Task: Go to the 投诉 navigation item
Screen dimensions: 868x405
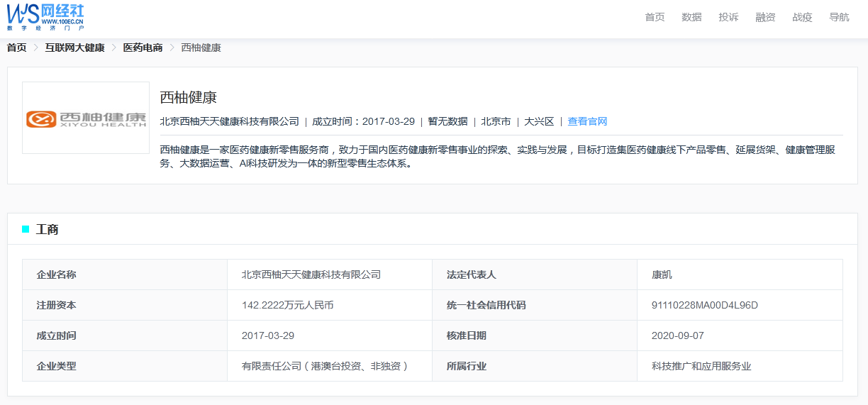Action: pos(728,17)
